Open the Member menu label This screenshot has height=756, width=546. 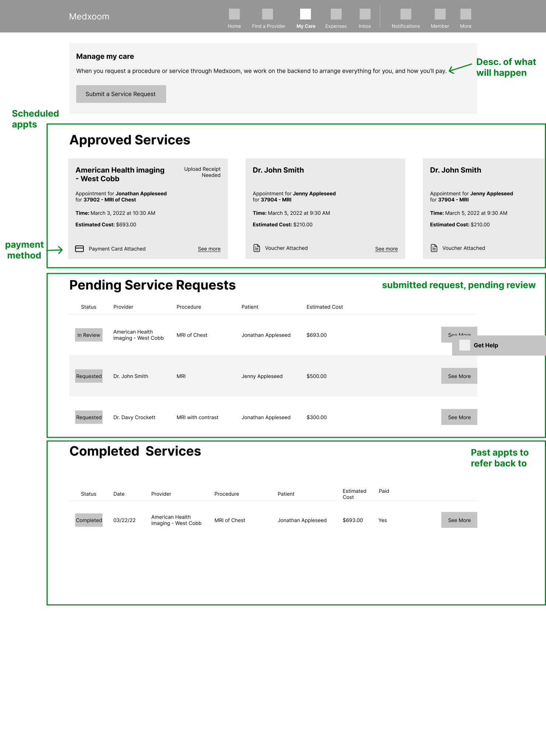440,26
